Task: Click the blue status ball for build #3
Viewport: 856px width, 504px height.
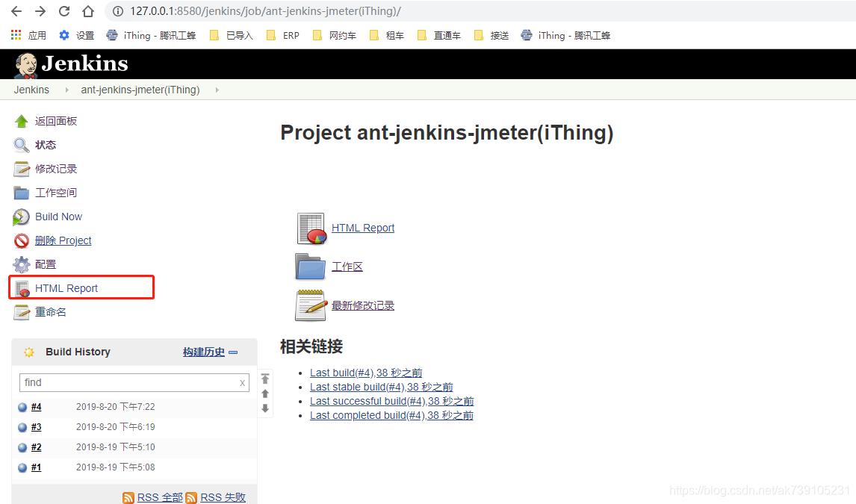Action: tap(22, 427)
